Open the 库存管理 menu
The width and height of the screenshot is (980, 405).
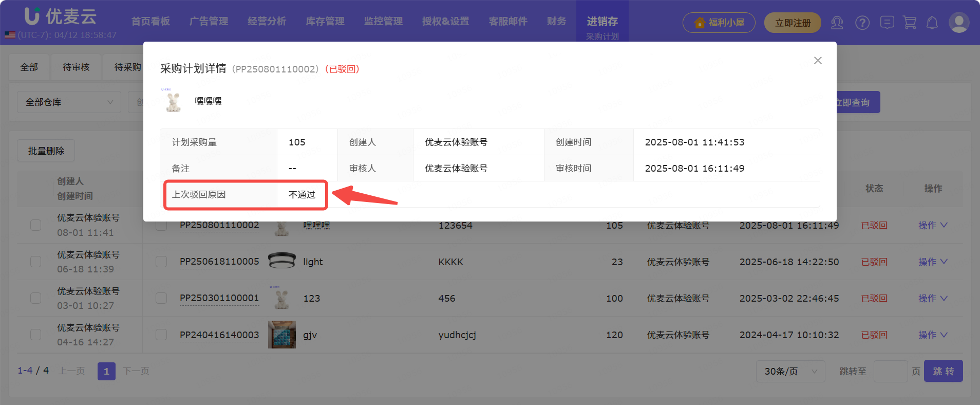coord(325,22)
